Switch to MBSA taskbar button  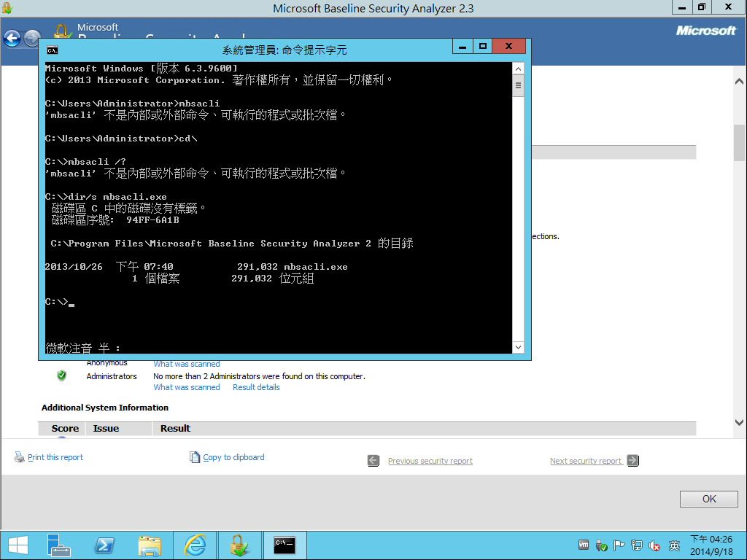tap(239, 545)
